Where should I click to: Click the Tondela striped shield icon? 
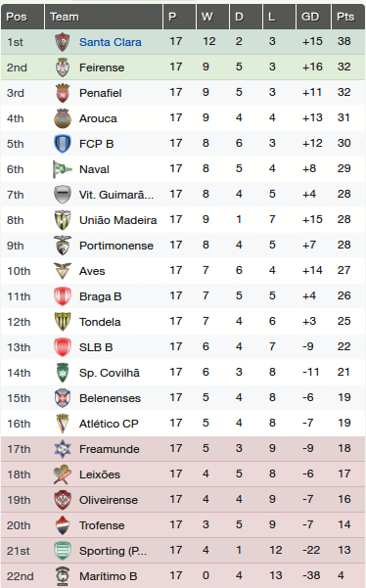pos(63,322)
